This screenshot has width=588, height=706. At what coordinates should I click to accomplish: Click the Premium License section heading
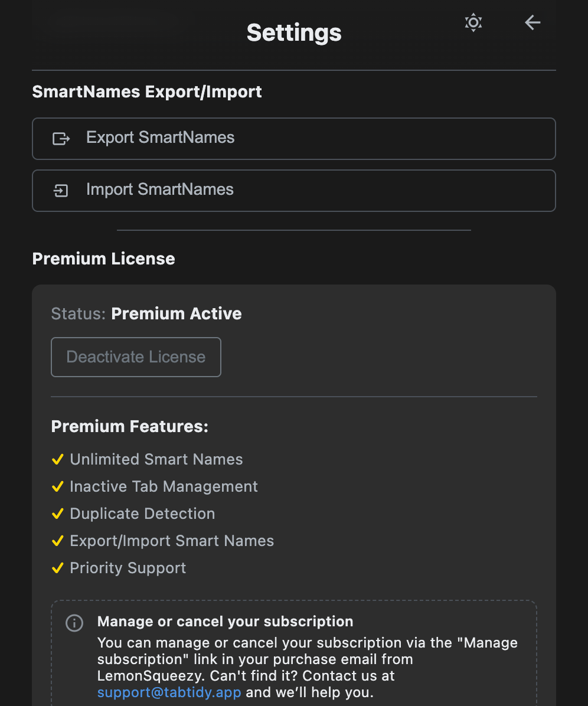click(104, 259)
